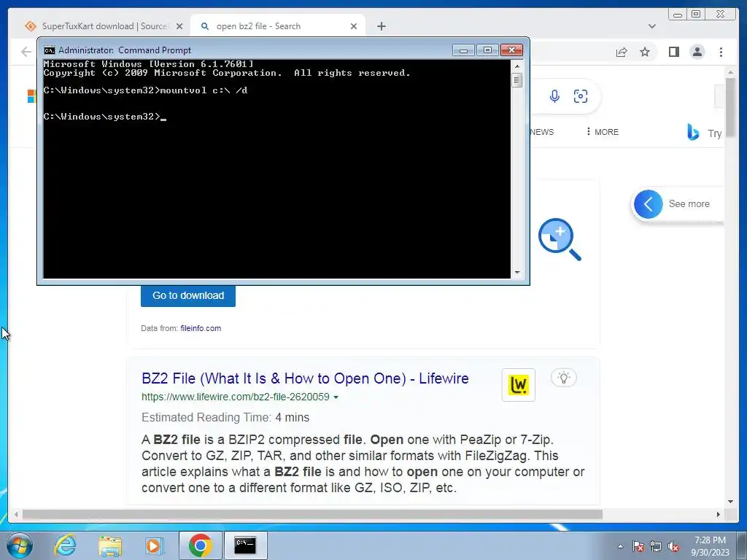Click the Command Prompt scroll down arrow
747x560 pixels.
point(517,273)
